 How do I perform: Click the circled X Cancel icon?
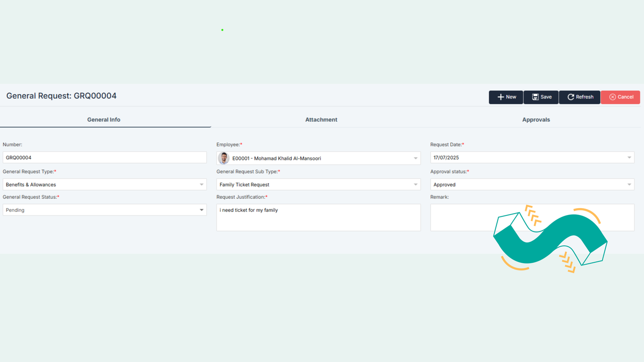612,97
